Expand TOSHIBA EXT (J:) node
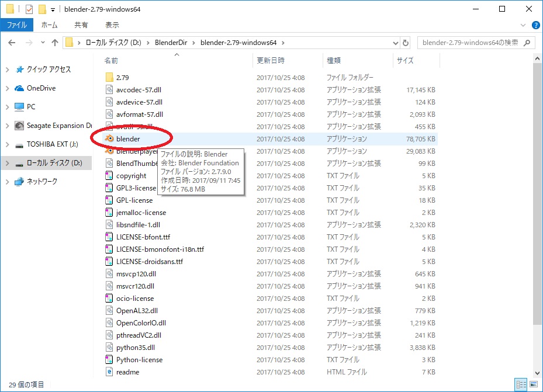This screenshot has height=392, width=543. pyautogui.click(x=7, y=144)
